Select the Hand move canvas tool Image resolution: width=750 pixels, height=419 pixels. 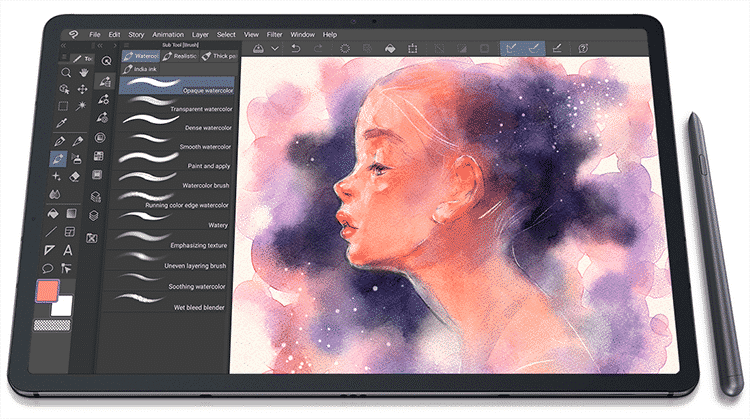point(84,72)
